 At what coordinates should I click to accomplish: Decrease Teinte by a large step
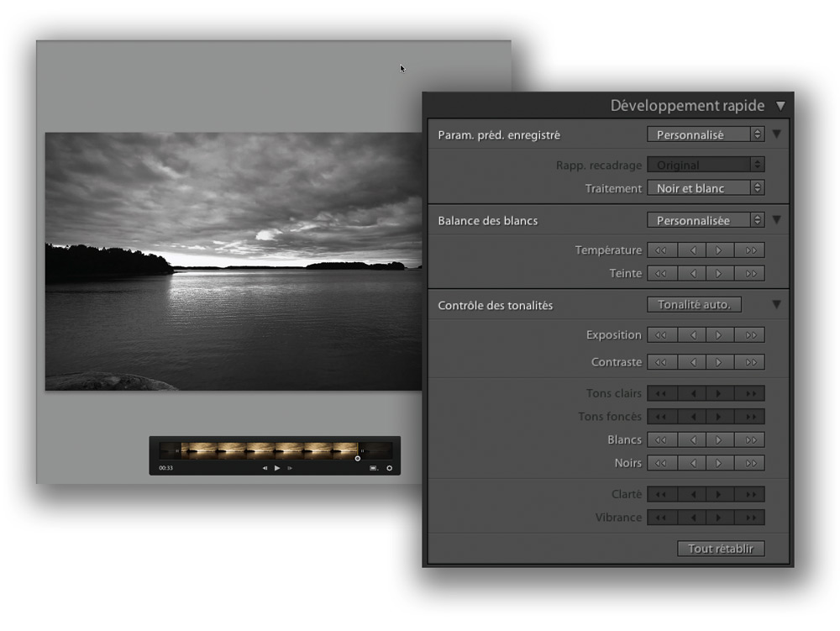[x=662, y=273]
